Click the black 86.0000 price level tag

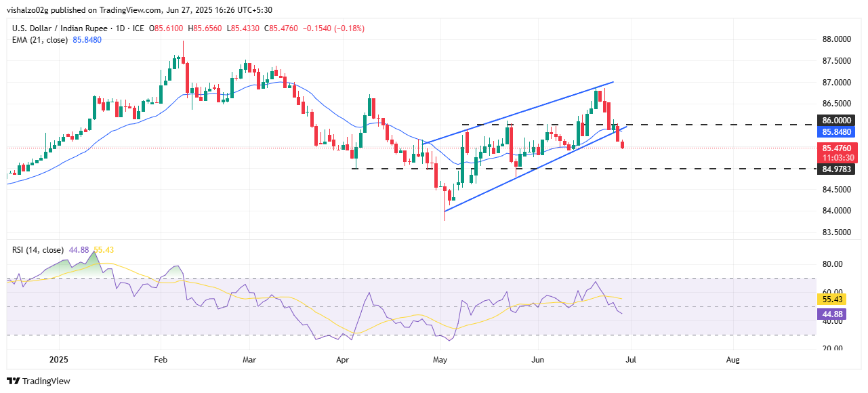point(837,120)
